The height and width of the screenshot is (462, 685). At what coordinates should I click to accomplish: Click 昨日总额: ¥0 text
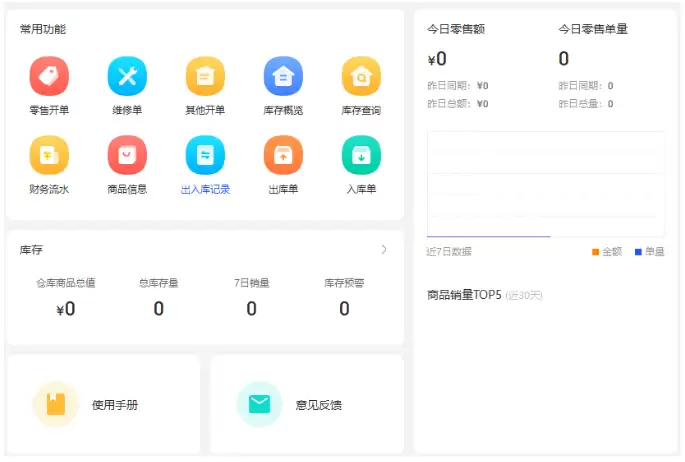457,104
